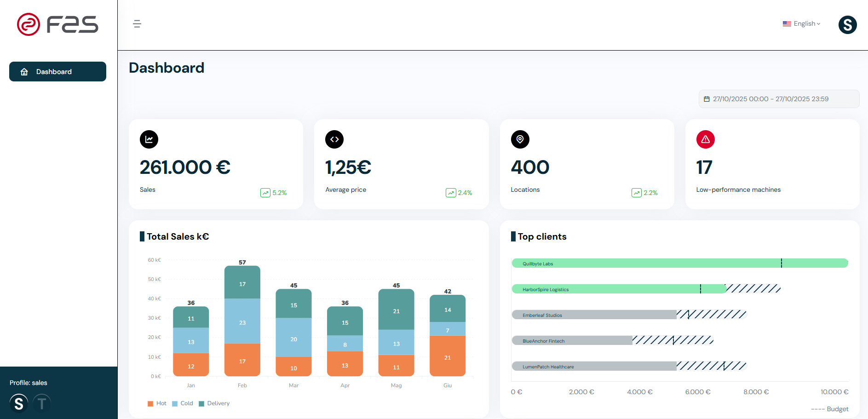Toggle the Cold series in the legend
This screenshot has height=419, width=868.
(182, 403)
